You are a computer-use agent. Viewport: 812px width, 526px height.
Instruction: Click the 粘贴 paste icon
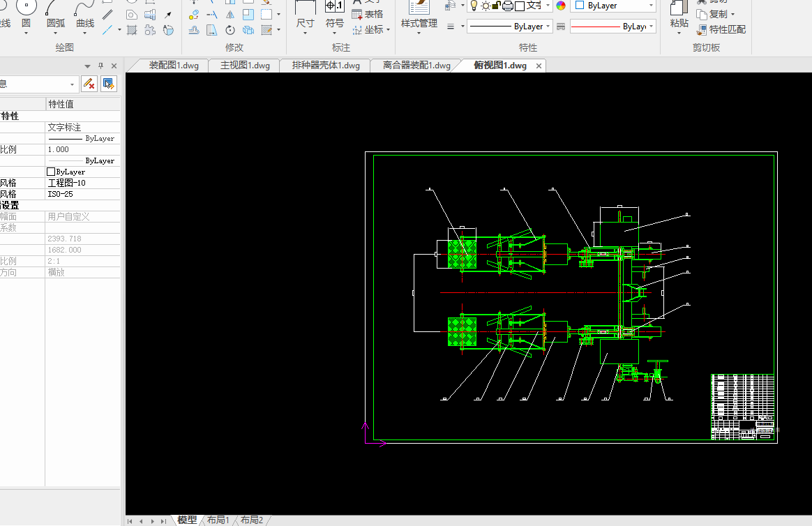pos(679,10)
